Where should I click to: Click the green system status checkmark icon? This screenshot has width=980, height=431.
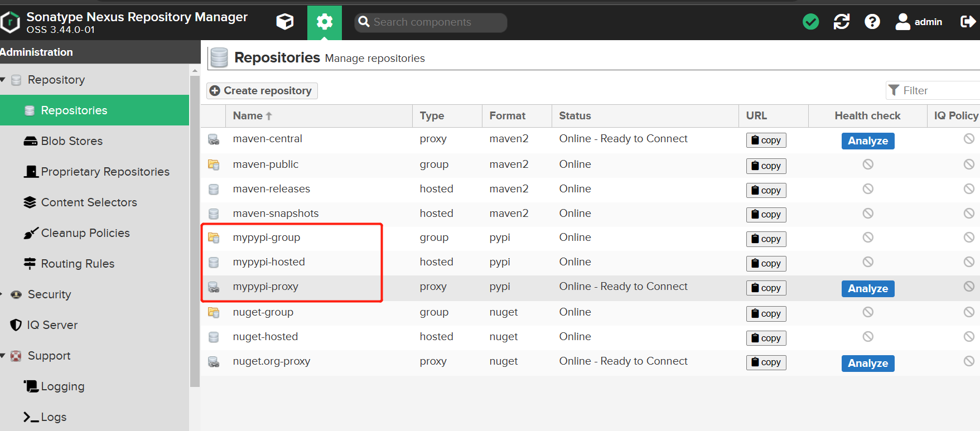point(810,22)
